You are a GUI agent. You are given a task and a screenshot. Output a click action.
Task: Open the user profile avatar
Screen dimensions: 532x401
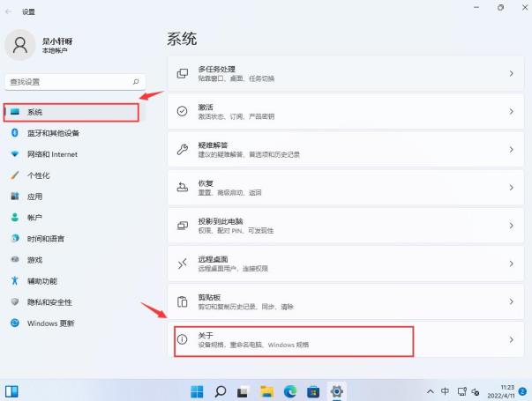20,45
